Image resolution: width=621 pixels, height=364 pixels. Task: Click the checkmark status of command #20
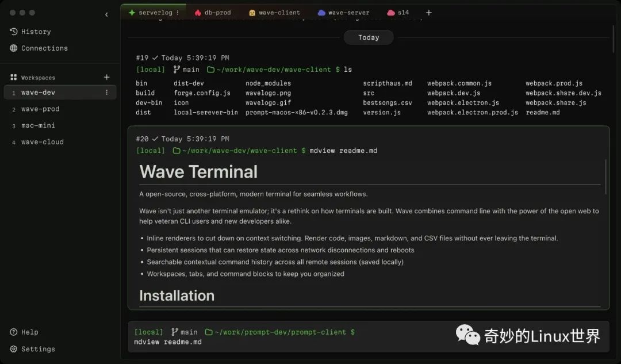[x=155, y=139]
